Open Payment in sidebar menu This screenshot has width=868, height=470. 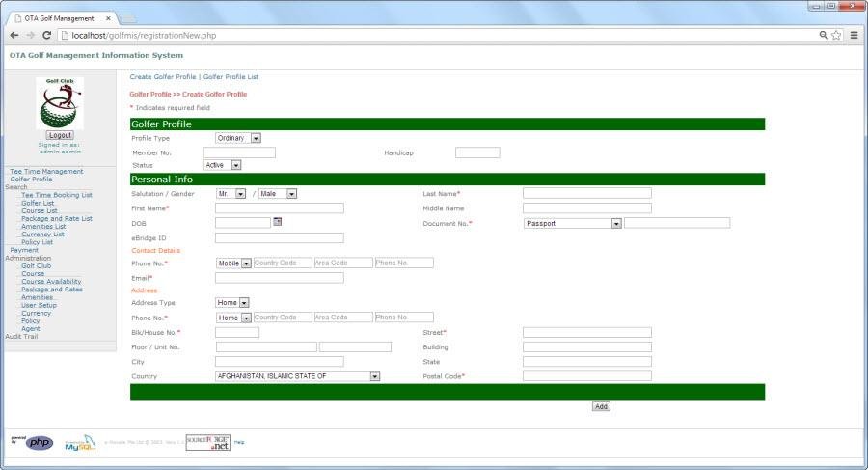tap(24, 250)
